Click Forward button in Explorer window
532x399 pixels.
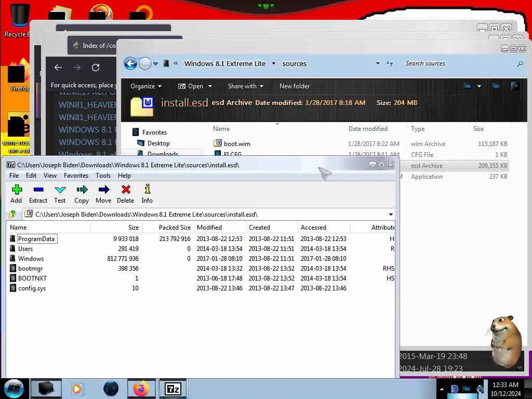tap(145, 63)
